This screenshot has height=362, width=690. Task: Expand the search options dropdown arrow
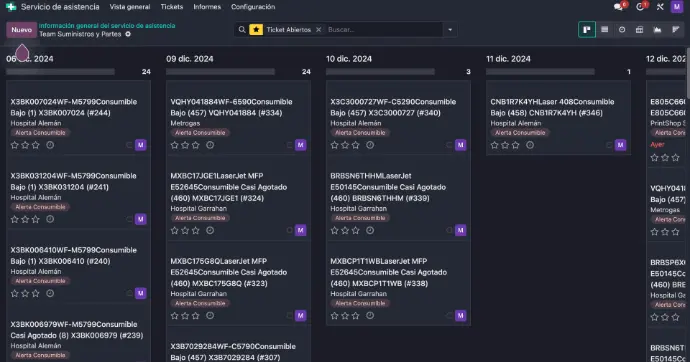pos(450,29)
